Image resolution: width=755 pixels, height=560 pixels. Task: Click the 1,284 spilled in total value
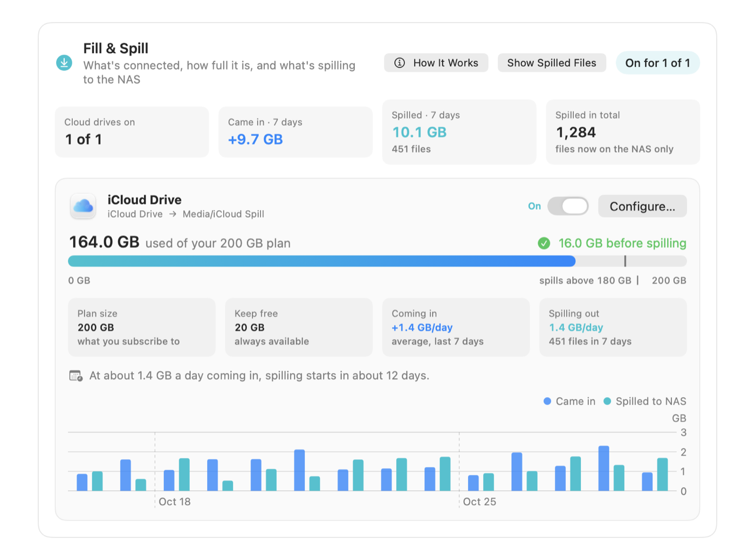[x=575, y=133]
